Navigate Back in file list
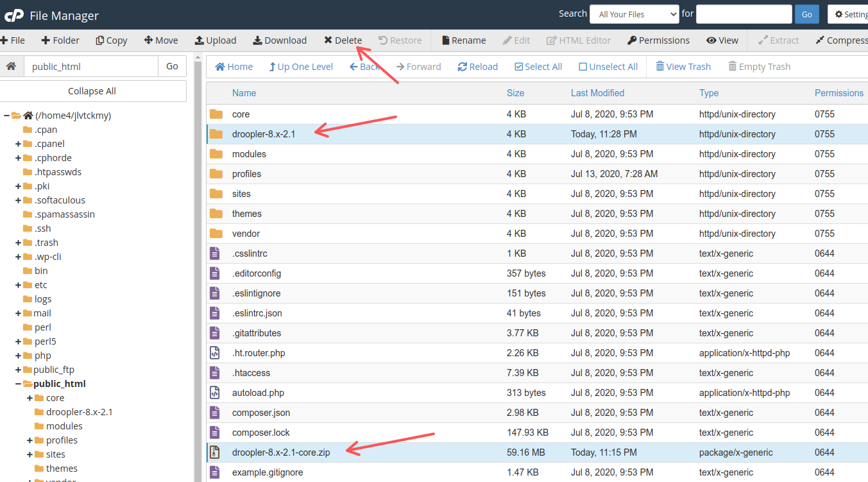This screenshot has width=868, height=482. [x=364, y=67]
